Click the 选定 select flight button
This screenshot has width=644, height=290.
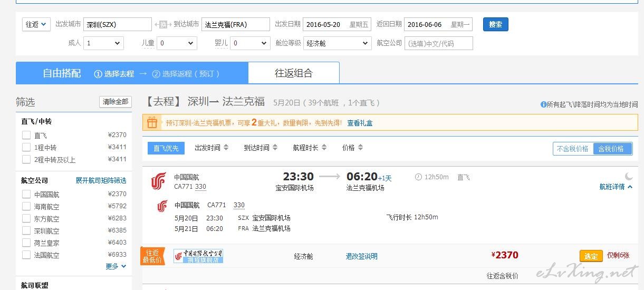coord(591,256)
